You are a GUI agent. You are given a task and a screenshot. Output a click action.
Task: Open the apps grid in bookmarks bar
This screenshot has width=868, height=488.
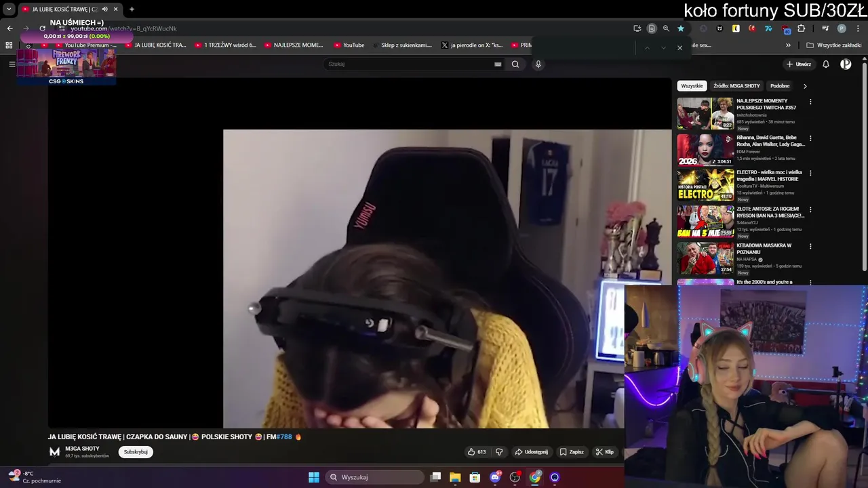pyautogui.click(x=9, y=45)
